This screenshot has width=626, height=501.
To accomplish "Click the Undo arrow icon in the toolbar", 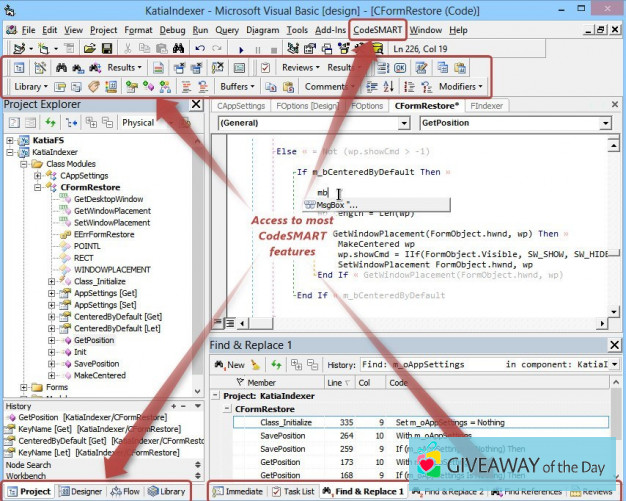I will tap(200, 48).
